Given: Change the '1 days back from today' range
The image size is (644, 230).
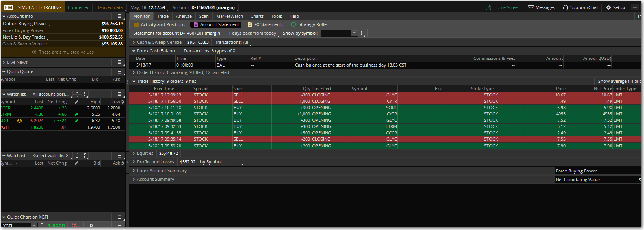Looking at the screenshot, I should coord(252,33).
